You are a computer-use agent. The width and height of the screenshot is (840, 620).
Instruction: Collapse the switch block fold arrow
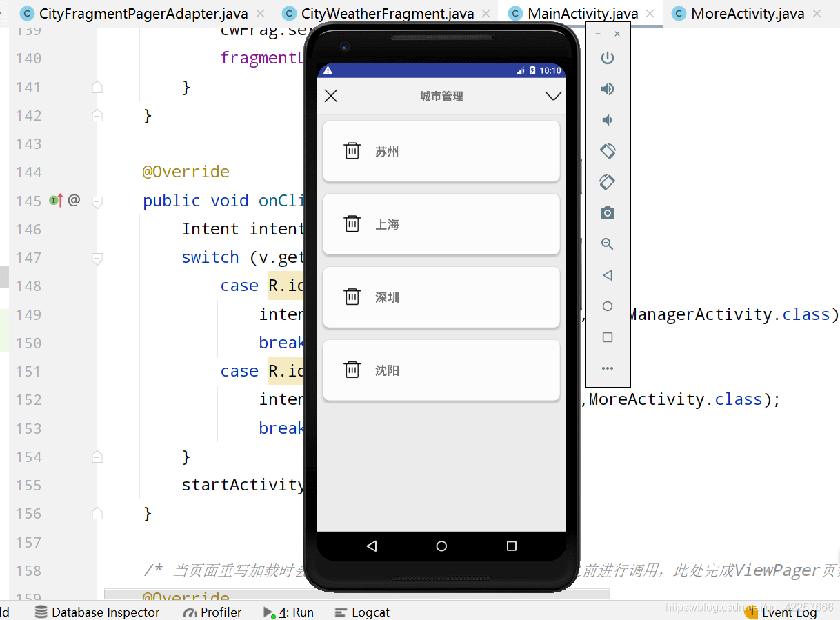click(97, 257)
